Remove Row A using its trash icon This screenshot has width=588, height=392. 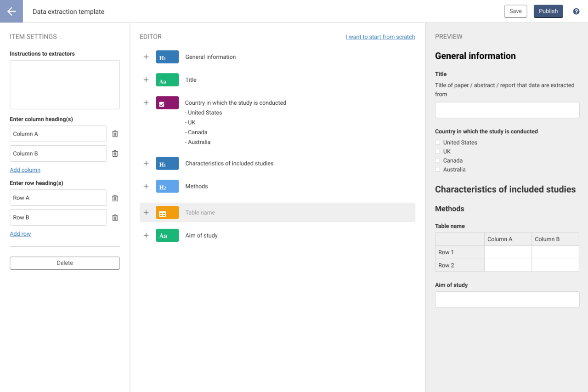pyautogui.click(x=115, y=198)
